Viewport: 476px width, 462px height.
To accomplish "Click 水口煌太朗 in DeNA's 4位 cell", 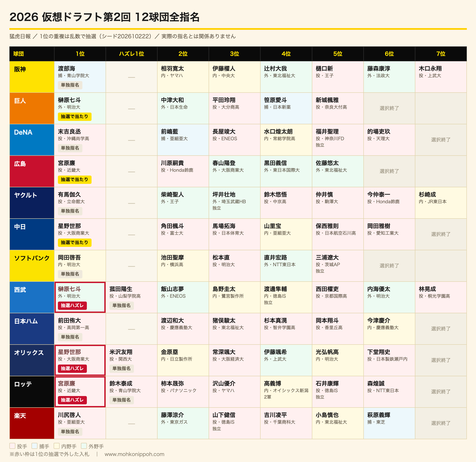I will pyautogui.click(x=278, y=131).
